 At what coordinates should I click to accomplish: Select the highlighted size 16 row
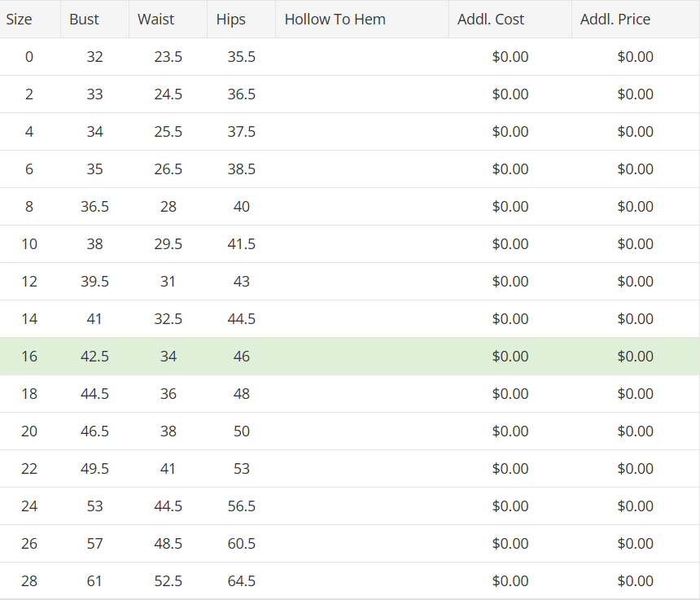349,357
